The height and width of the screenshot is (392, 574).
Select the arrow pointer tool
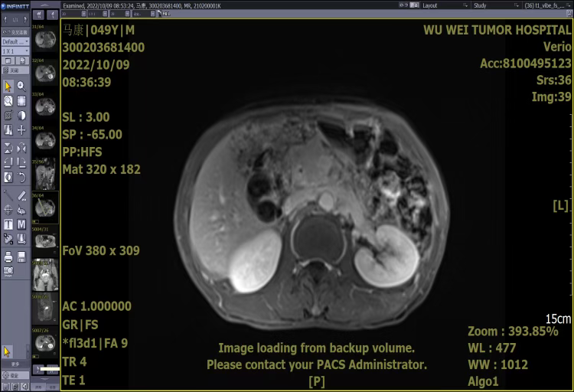tap(8, 86)
